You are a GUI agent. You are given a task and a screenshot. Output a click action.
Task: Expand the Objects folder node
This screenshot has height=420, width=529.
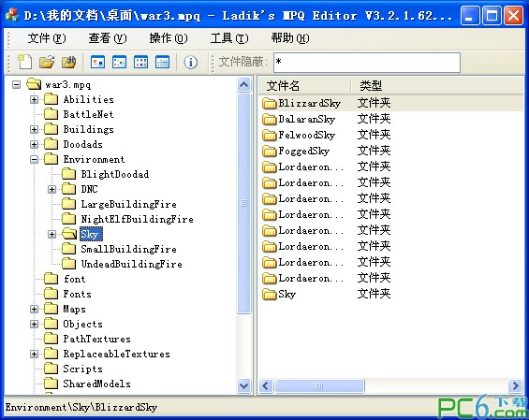tap(34, 324)
